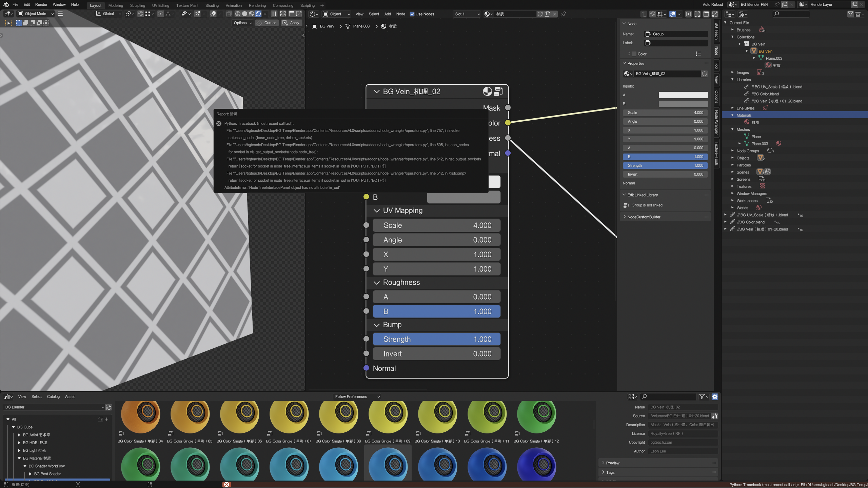This screenshot has width=868, height=488.
Task: Click the Cursor button in viewport
Action: coord(267,23)
